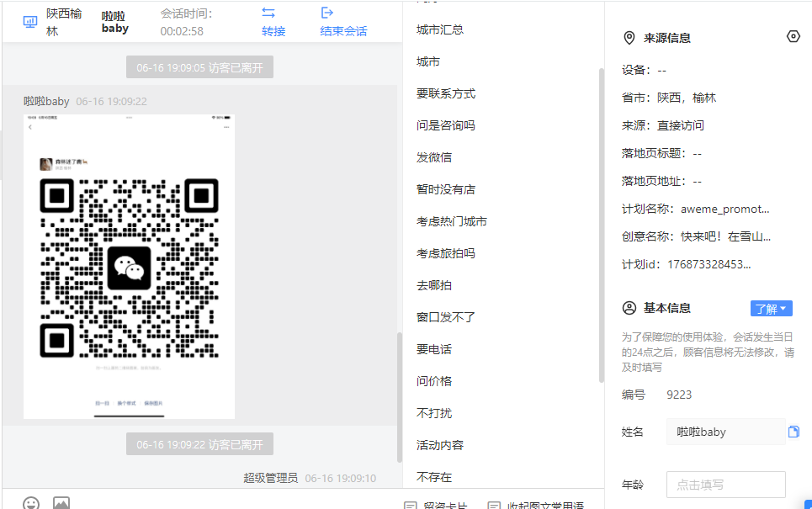Image resolution: width=812 pixels, height=509 pixels.
Task: Click the hexagon settings icon in 来源信息
Action: point(793,36)
